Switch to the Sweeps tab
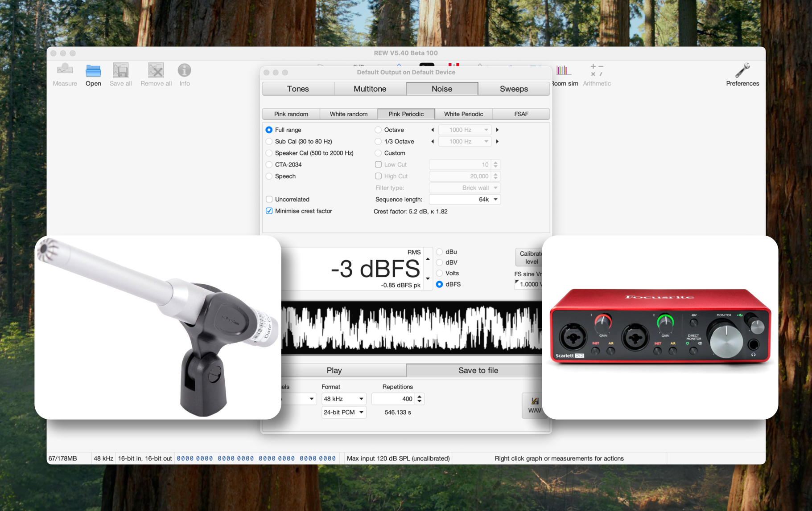812x511 pixels. click(513, 89)
